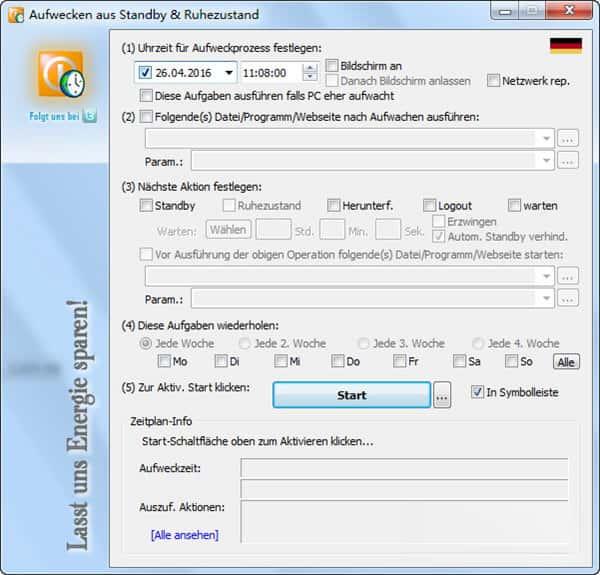Expand the section 2 Param. combo box
The height and width of the screenshot is (575, 600).
coord(546,161)
